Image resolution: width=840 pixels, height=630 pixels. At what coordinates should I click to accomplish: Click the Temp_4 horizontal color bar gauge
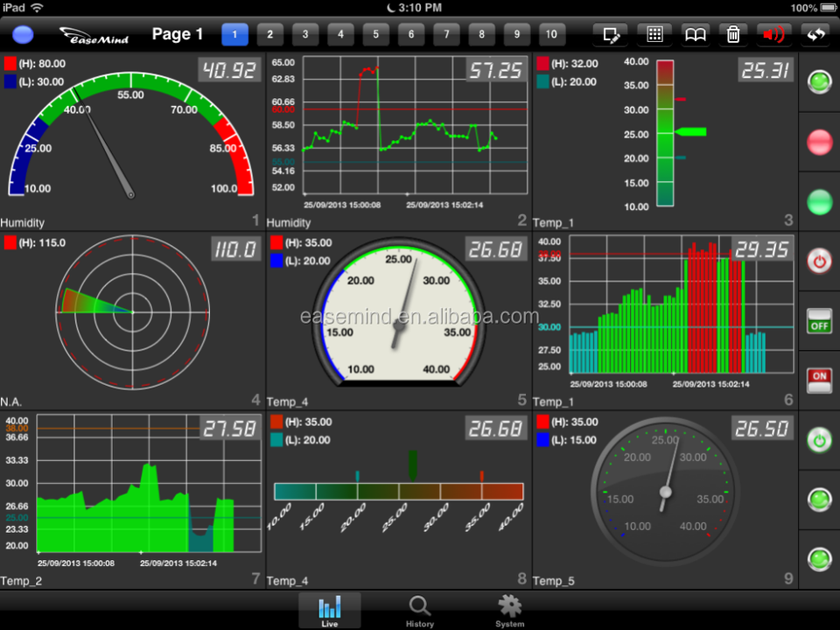click(398, 492)
